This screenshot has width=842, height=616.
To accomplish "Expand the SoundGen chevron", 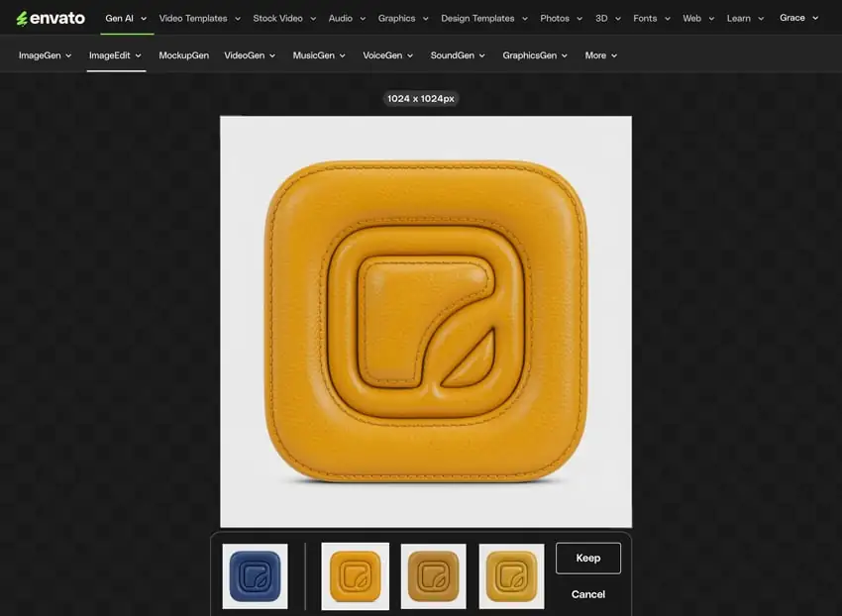I will pos(482,55).
